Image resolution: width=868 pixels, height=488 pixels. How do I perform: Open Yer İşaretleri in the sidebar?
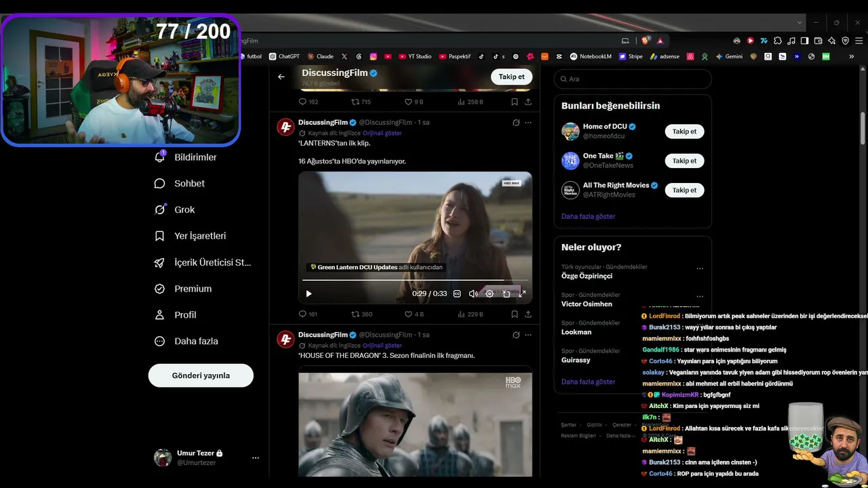pos(191,236)
